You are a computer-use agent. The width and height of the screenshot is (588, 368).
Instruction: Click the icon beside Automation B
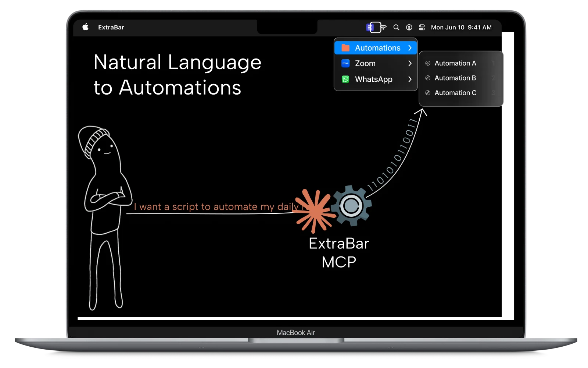point(428,78)
